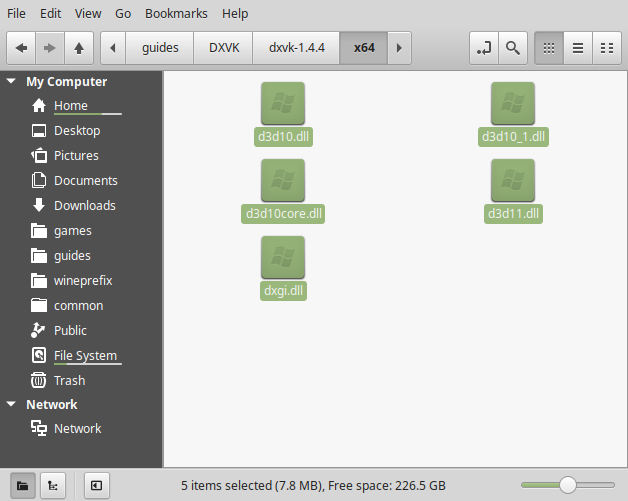Switch to list view
The image size is (628, 501).
pyautogui.click(x=578, y=48)
